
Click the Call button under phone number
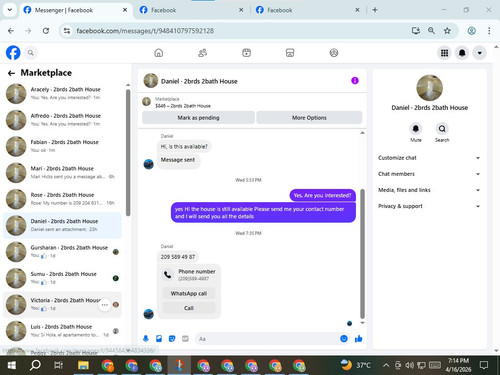pyautogui.click(x=189, y=308)
